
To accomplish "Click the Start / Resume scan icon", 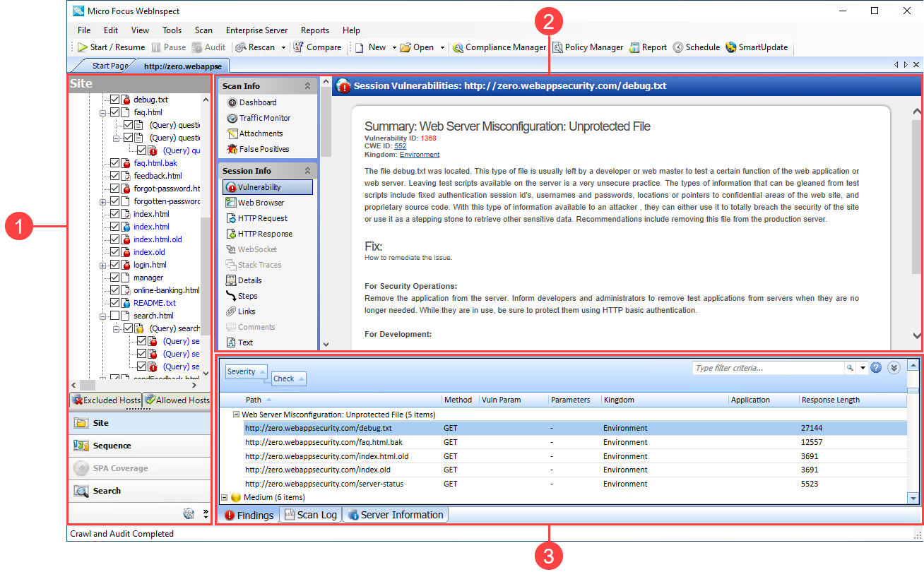I will pos(83,47).
